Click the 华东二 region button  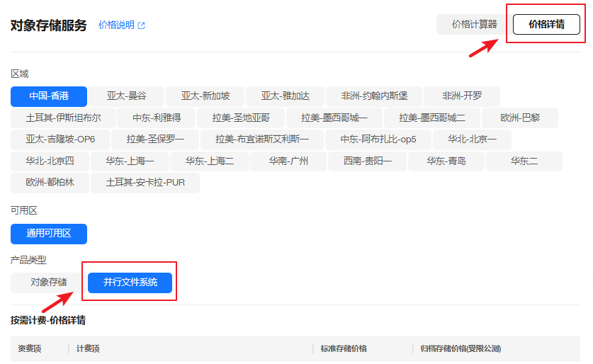coord(524,161)
